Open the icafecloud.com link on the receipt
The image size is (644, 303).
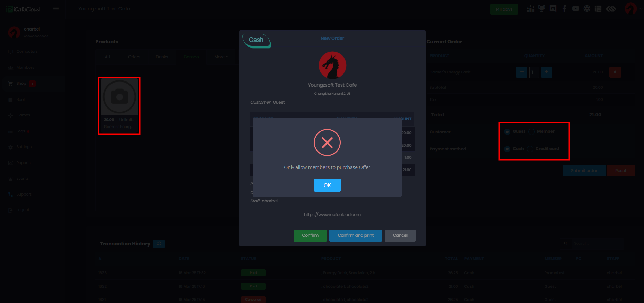[x=332, y=215]
